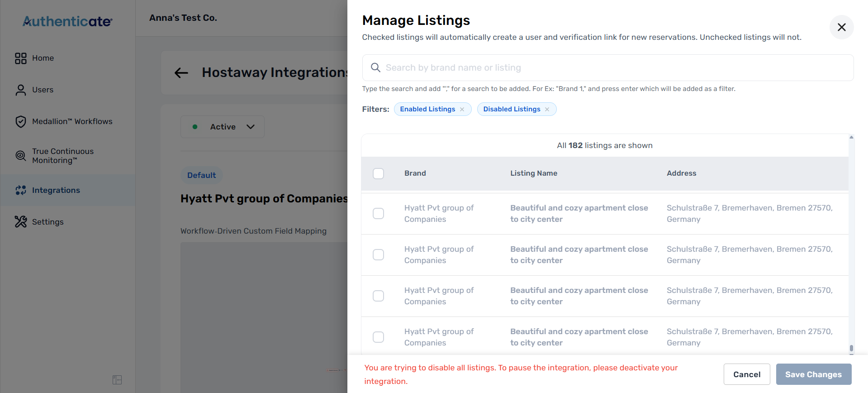Image resolution: width=868 pixels, height=393 pixels.
Task: Open Users in the sidebar
Action: 67,90
